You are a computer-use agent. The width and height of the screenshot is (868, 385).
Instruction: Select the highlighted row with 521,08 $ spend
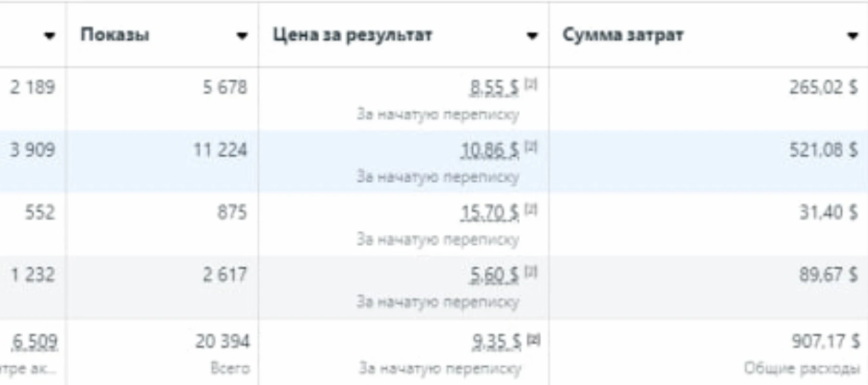pyautogui.click(x=434, y=162)
